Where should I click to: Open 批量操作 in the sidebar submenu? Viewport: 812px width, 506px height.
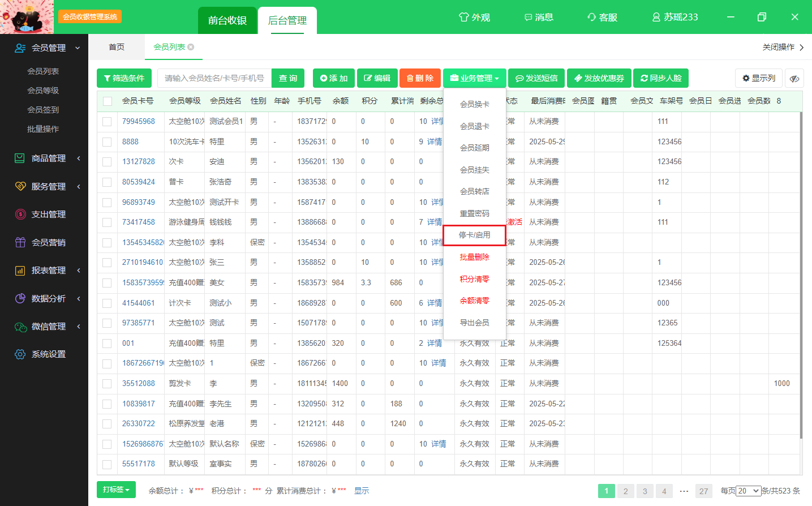(x=43, y=129)
